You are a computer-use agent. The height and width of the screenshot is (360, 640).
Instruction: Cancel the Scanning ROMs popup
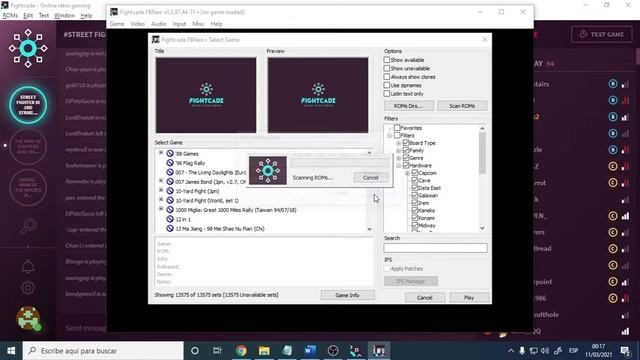point(371,178)
